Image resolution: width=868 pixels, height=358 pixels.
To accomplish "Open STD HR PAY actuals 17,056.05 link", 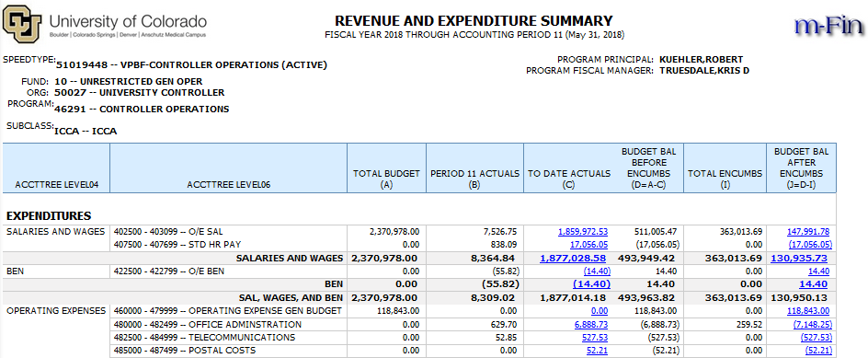I will click(589, 245).
